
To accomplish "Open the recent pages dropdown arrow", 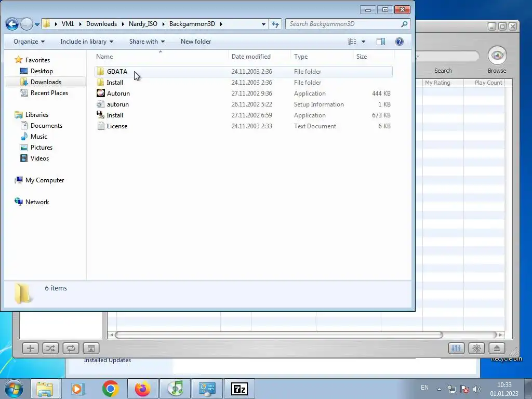I will 37,24.
